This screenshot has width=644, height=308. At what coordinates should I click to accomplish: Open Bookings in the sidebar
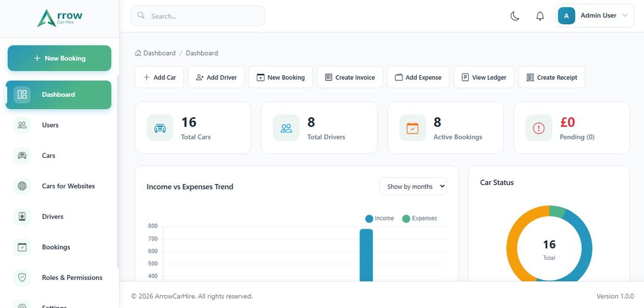pyautogui.click(x=58, y=247)
